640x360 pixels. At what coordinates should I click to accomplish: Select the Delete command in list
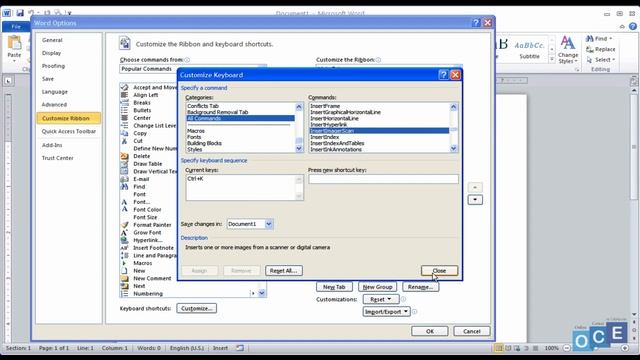click(142, 156)
